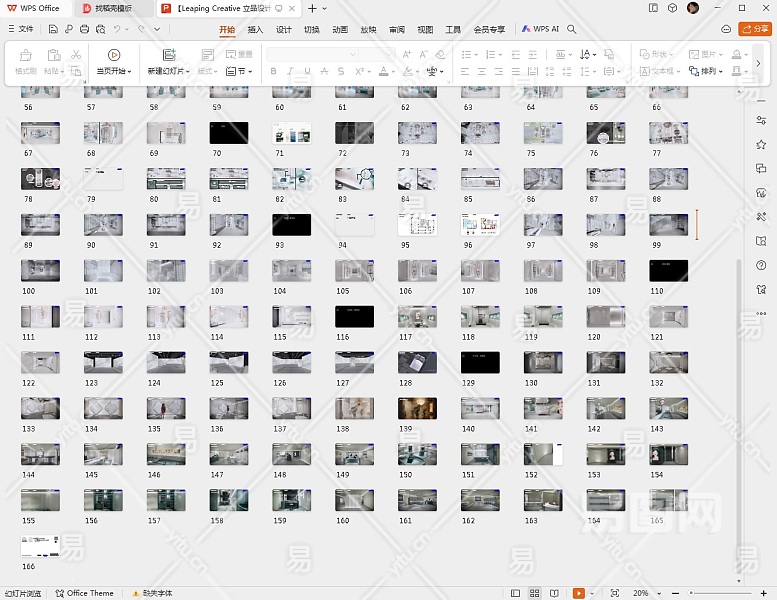Expand the 新建幻灯片 dropdown

[186, 72]
